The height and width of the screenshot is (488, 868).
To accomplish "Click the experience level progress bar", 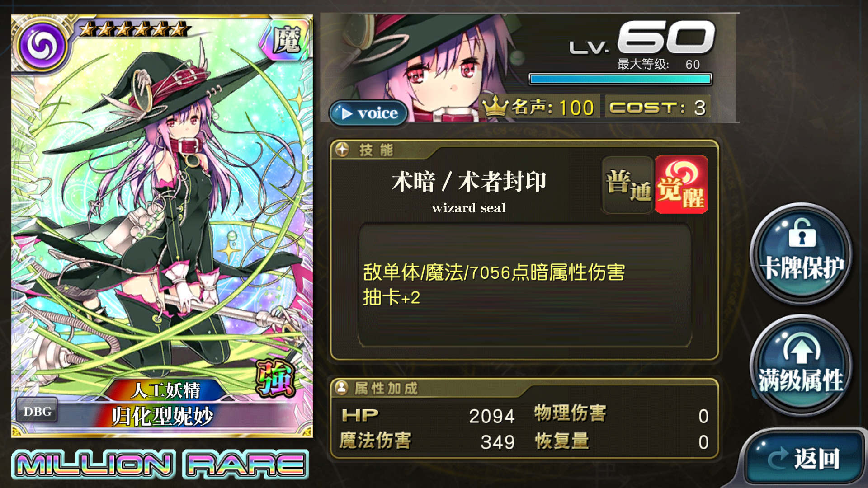I will pyautogui.click(x=620, y=80).
